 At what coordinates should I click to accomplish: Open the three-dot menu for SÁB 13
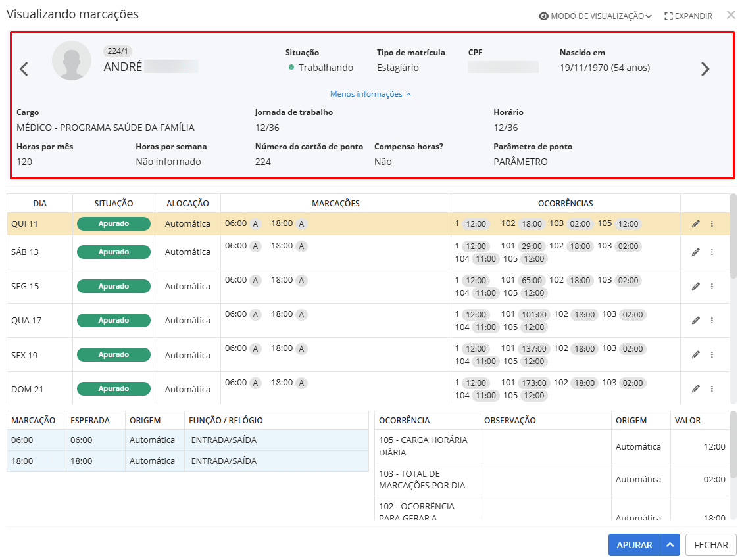pyautogui.click(x=712, y=252)
